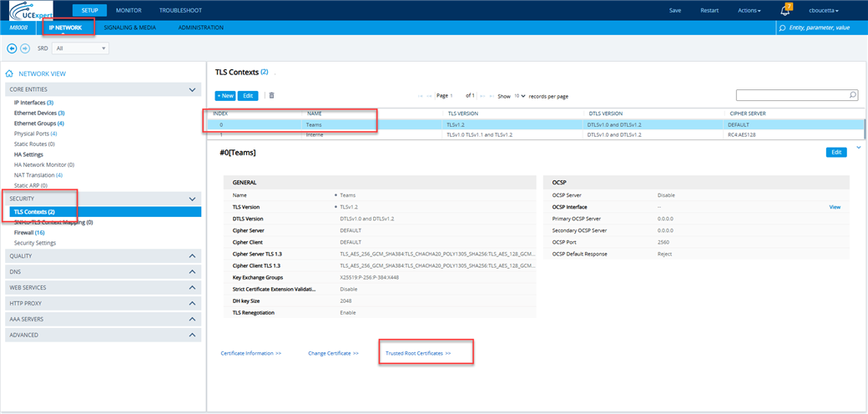
Task: Switch to the Monitor tab
Action: click(x=129, y=10)
